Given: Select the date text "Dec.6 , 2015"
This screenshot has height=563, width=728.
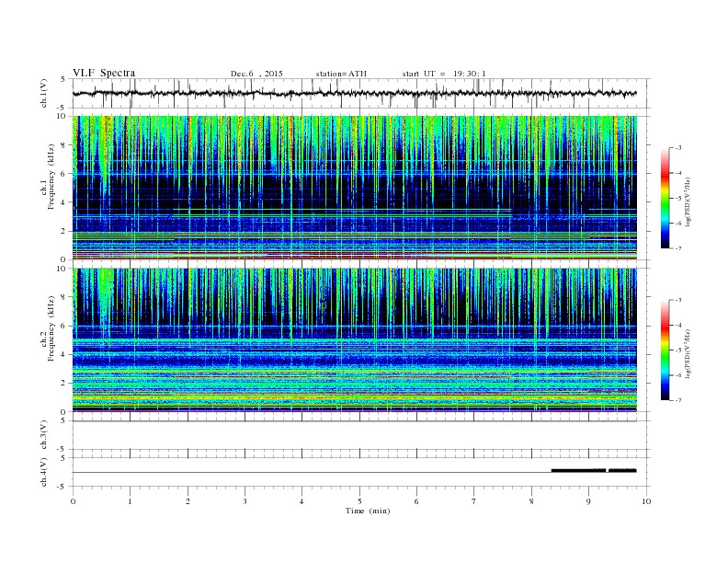Looking at the screenshot, I should click(256, 74).
